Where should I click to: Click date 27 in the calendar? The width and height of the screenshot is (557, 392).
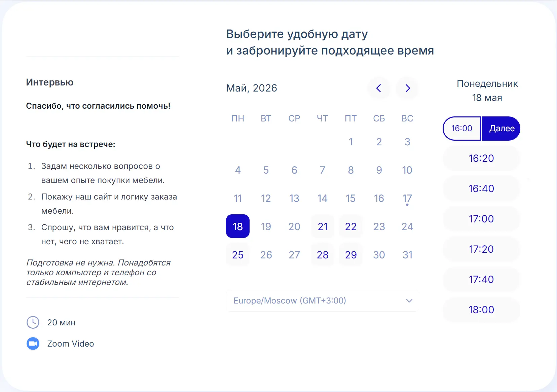(294, 255)
